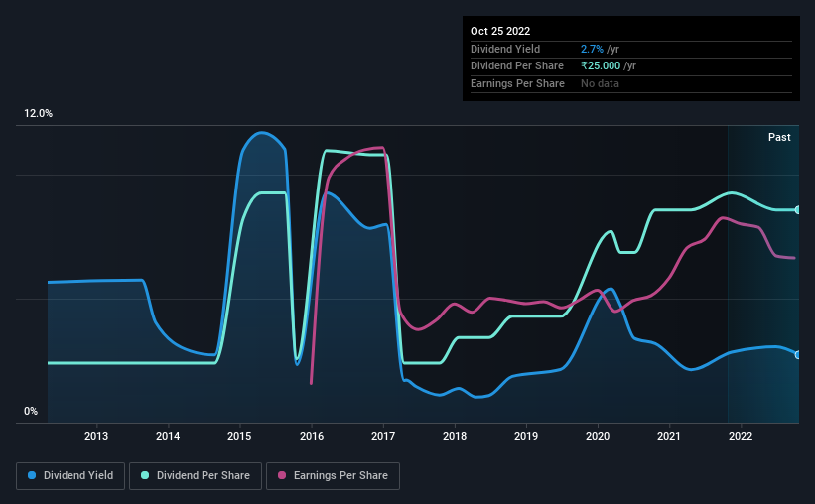815x504 pixels.
Task: Click the tooltip Dividend Per Share row label
Action: 517,66
